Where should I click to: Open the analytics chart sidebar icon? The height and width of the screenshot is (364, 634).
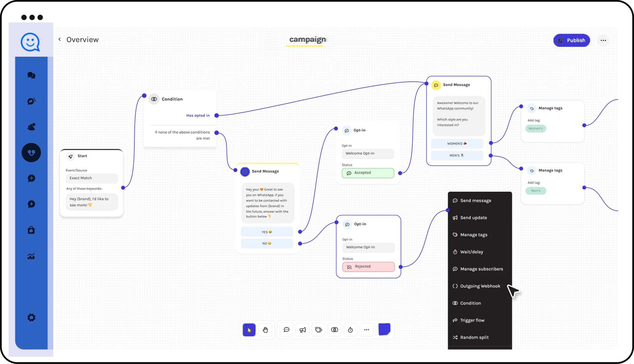tap(31, 256)
